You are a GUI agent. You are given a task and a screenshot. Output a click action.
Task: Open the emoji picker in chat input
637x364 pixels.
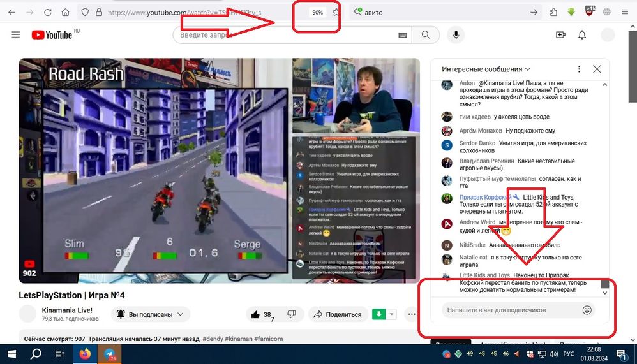pyautogui.click(x=587, y=310)
